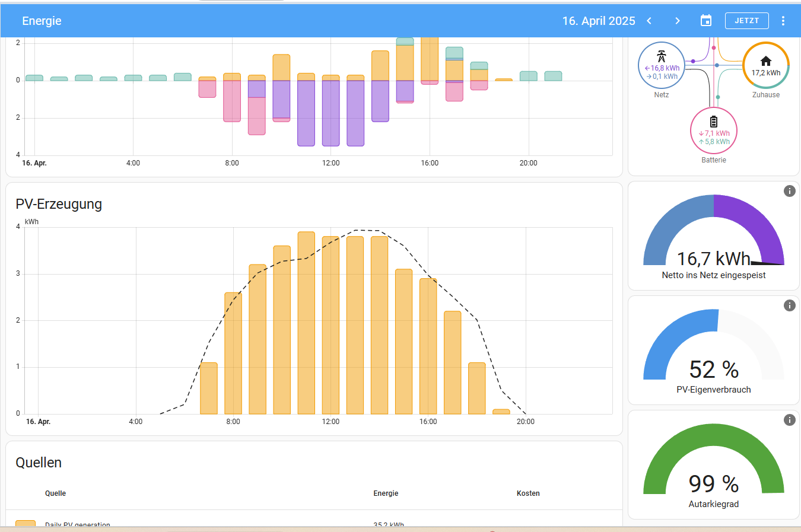Click the PV-Eigenverbrauch label

(714, 390)
